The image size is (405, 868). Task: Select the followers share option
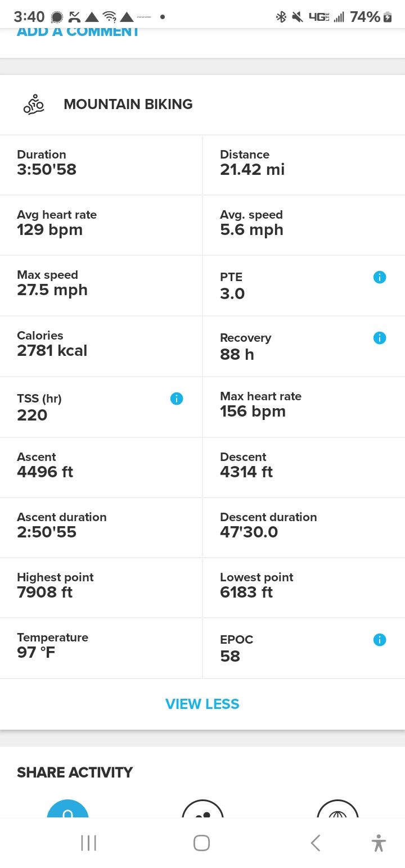[x=202, y=811]
